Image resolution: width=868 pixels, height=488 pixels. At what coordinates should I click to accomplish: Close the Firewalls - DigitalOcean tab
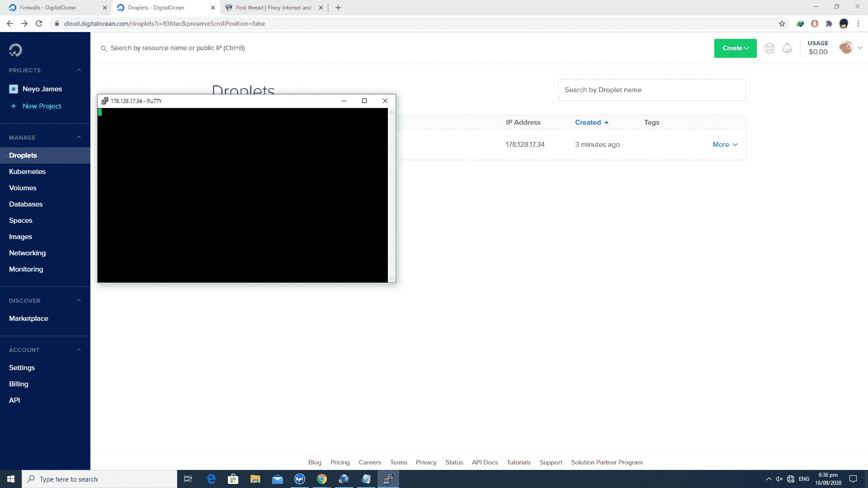pos(105,8)
